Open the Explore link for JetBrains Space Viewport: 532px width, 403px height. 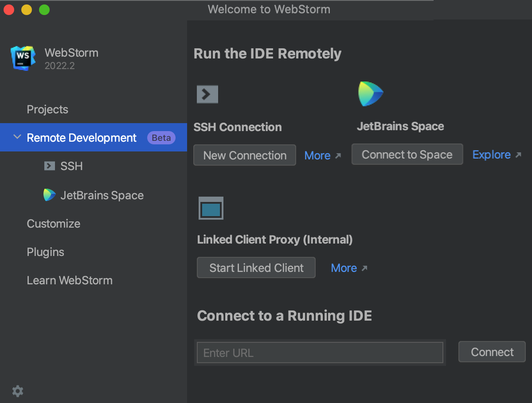(x=492, y=154)
